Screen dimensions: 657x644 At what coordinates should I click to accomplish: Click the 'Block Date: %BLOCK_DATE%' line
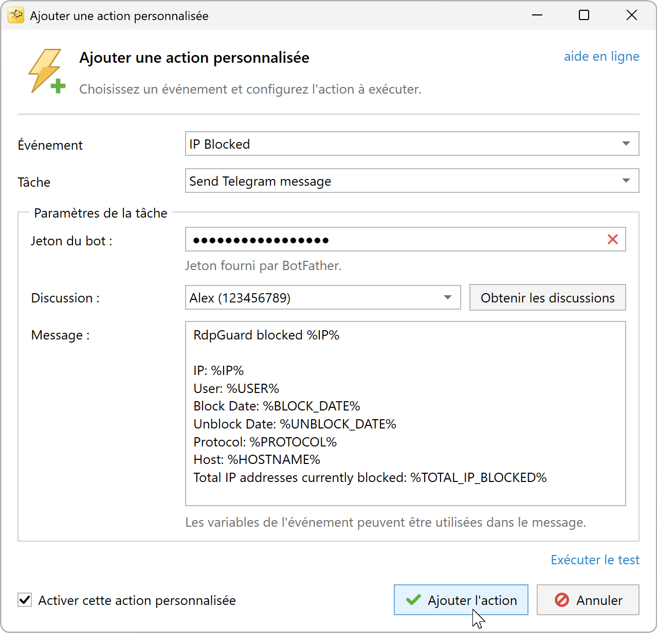[277, 406]
